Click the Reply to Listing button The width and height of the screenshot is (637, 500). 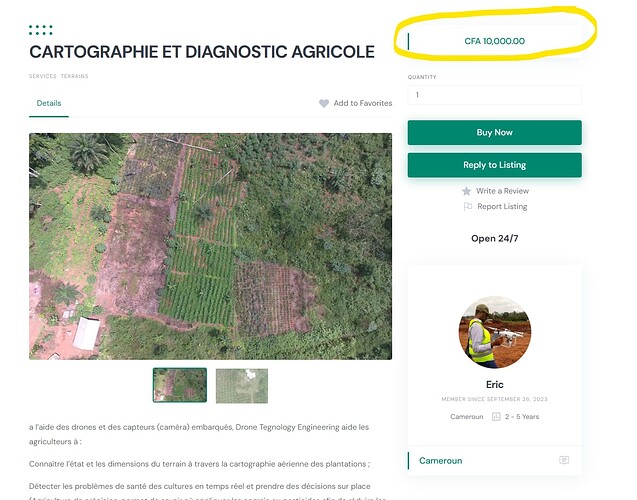[x=494, y=165]
